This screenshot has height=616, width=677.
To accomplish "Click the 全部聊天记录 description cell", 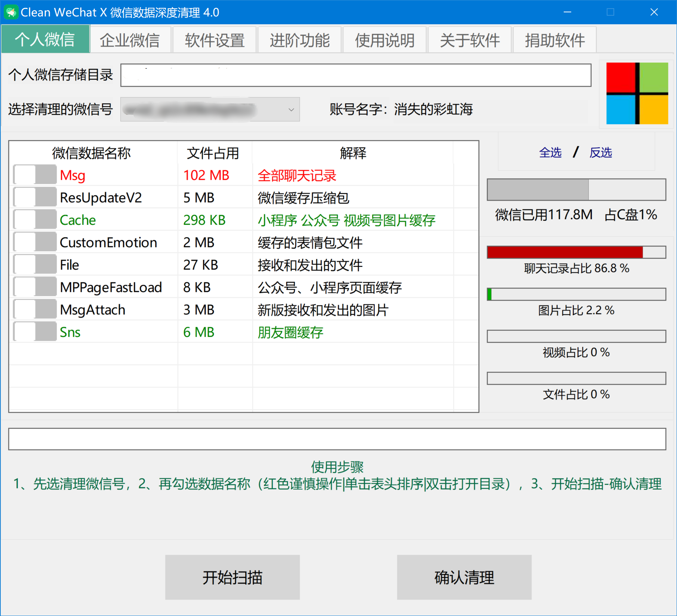I will (x=297, y=175).
